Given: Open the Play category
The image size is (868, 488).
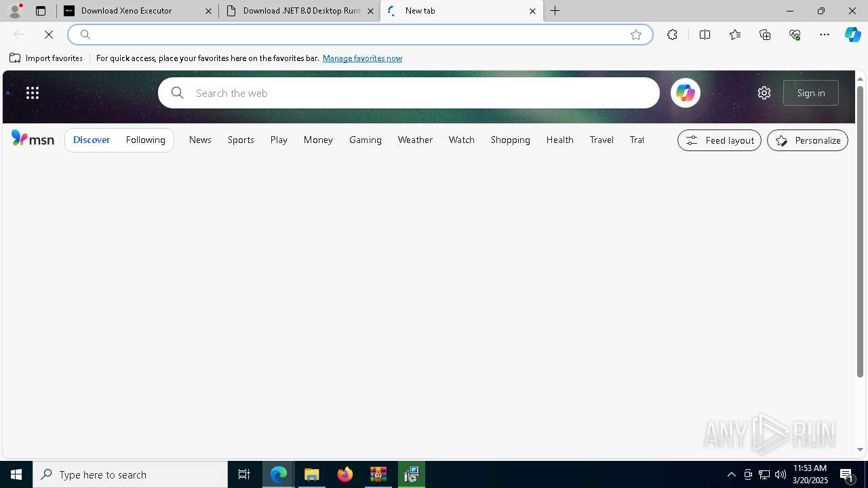Looking at the screenshot, I should click(x=279, y=140).
